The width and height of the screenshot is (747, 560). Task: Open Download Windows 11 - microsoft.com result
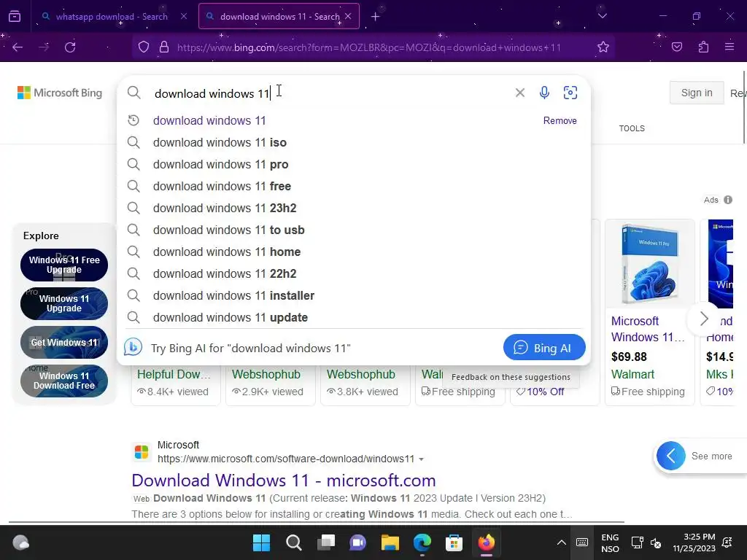[284, 480]
